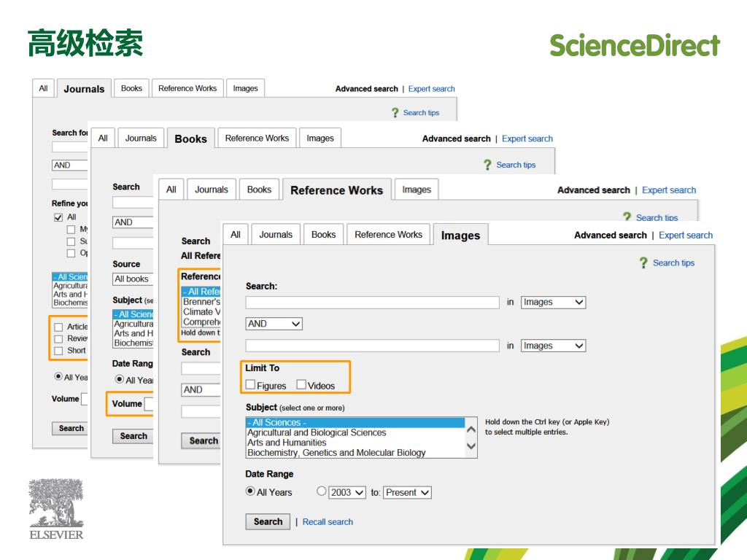Select the Journals tab in the rearmost panel
Image resolution: width=747 pixels, height=560 pixels.
[85, 89]
